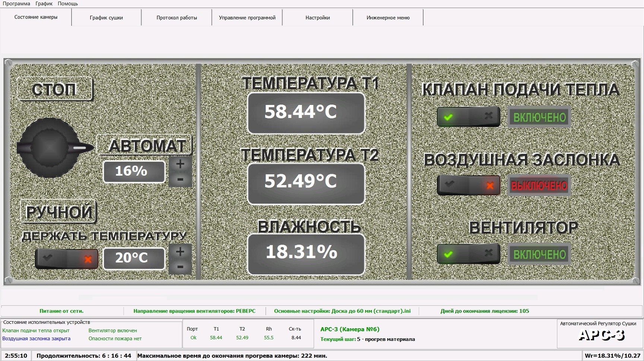Click the minus button beside 16% value
644x361 pixels.
pyautogui.click(x=180, y=180)
